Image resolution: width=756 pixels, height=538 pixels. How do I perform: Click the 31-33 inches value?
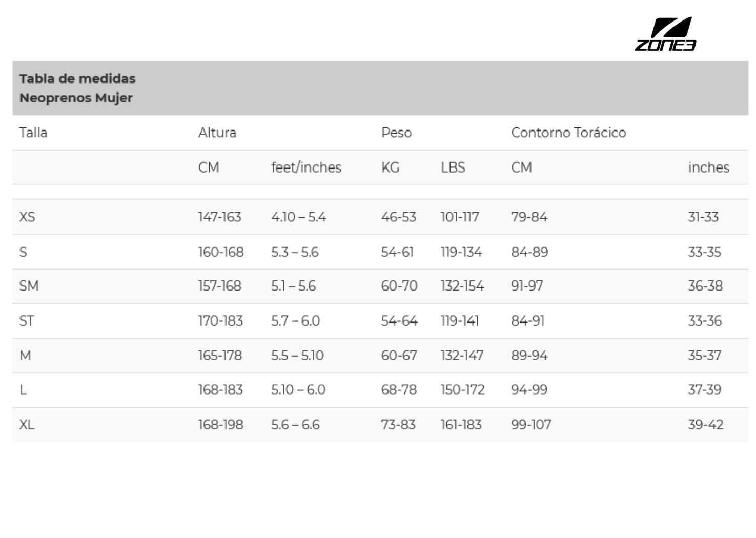[x=703, y=217]
